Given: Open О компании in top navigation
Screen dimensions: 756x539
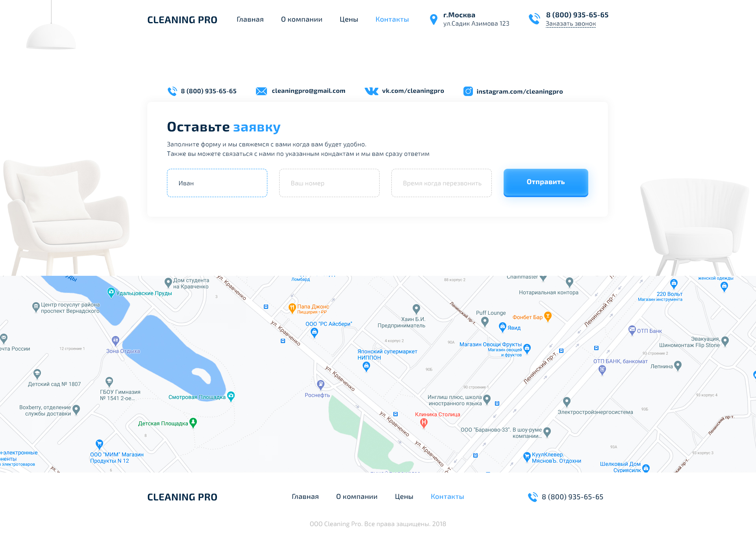Looking at the screenshot, I should [302, 20].
